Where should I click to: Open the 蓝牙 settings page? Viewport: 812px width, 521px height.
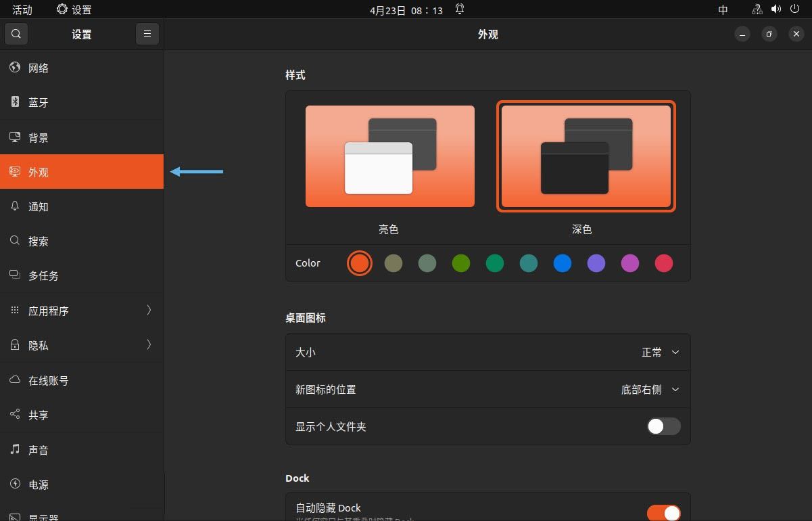coord(82,102)
